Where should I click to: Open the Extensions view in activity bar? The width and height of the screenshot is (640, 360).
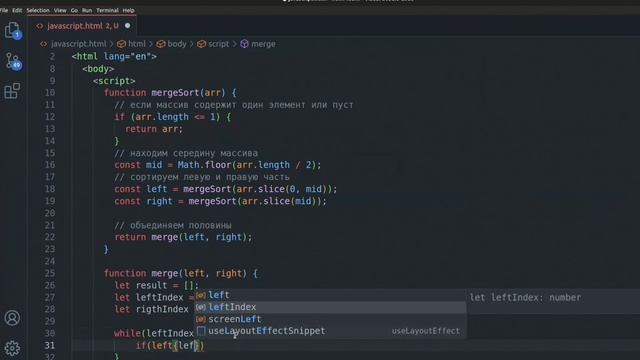(x=12, y=91)
